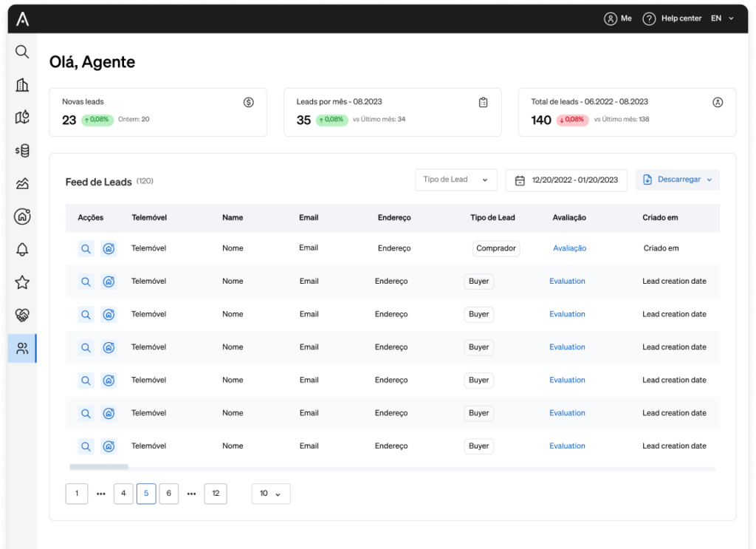Viewport: 756px width, 549px height.
Task: Open the analytics chart sidebar icon
Action: (22, 183)
